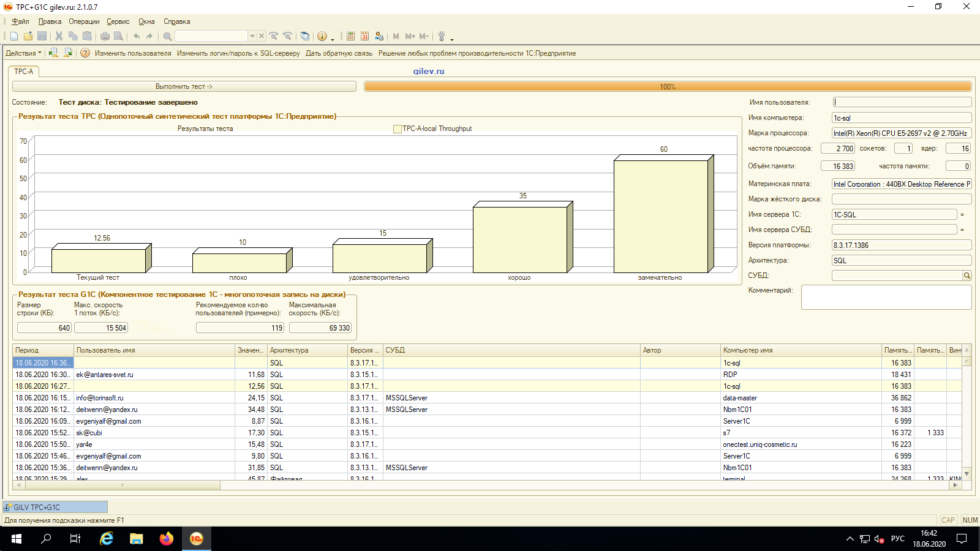
Task: Click the question mark help icon
Action: 85,53
